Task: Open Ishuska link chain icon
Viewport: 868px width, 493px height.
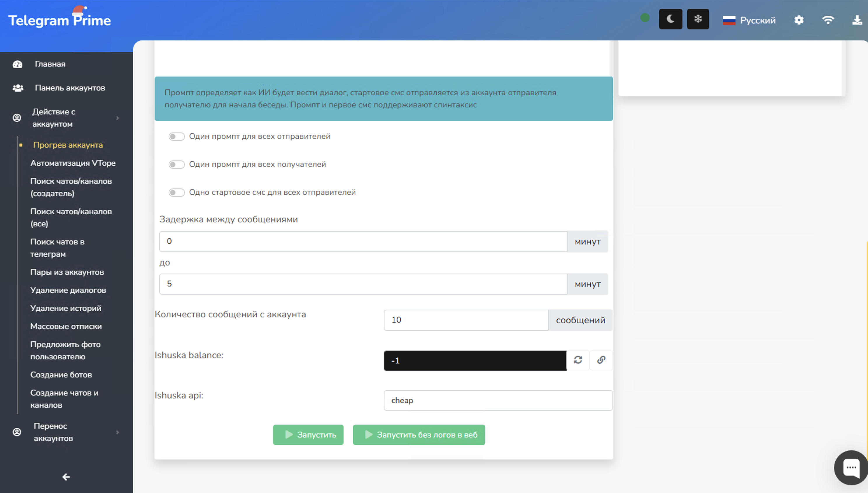Action: click(601, 360)
